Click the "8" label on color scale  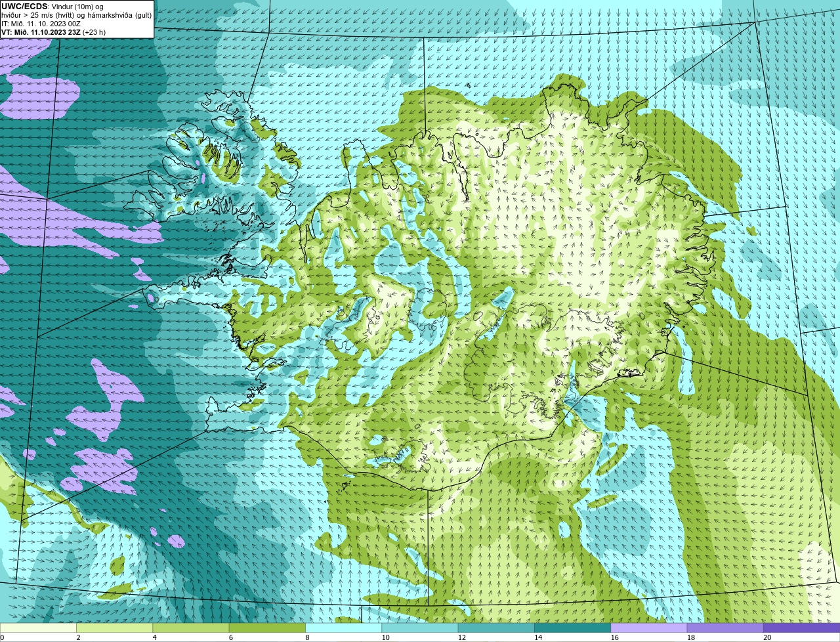pyautogui.click(x=307, y=637)
